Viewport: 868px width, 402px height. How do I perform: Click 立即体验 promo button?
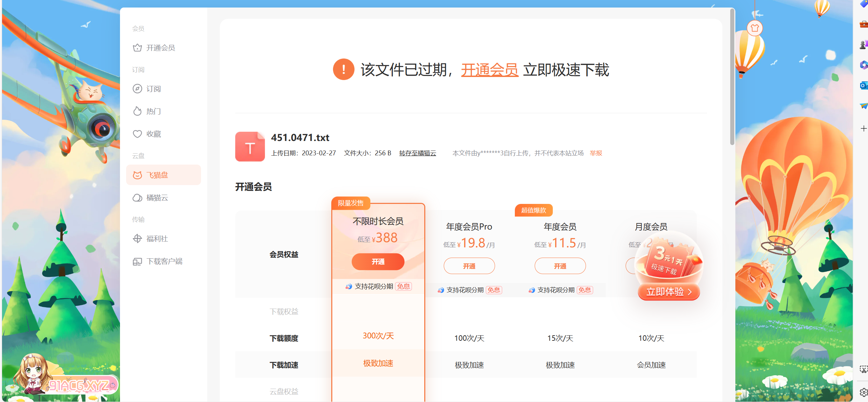(x=668, y=292)
